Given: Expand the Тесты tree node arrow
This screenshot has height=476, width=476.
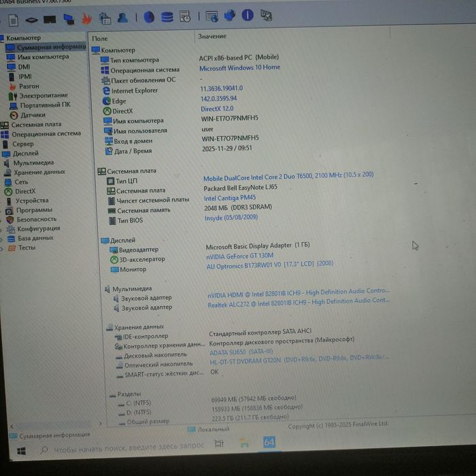Looking at the screenshot, I should point(2,249).
